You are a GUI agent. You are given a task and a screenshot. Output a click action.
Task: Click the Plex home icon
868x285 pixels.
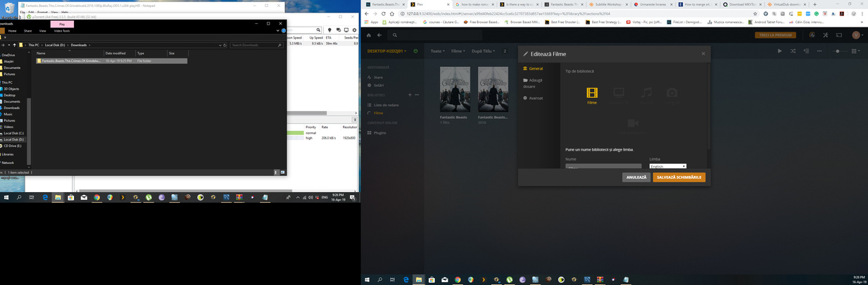point(368,35)
